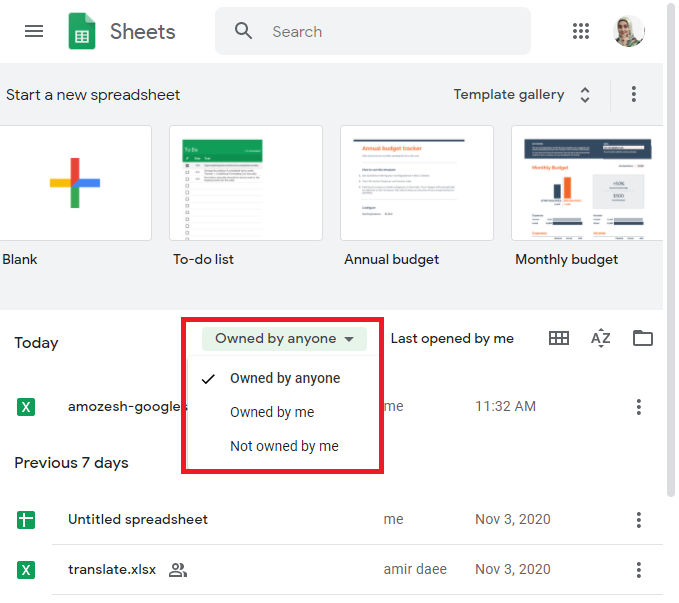This screenshot has height=603, width=679.
Task: Click the green Sheets logo icon
Action: [x=82, y=31]
